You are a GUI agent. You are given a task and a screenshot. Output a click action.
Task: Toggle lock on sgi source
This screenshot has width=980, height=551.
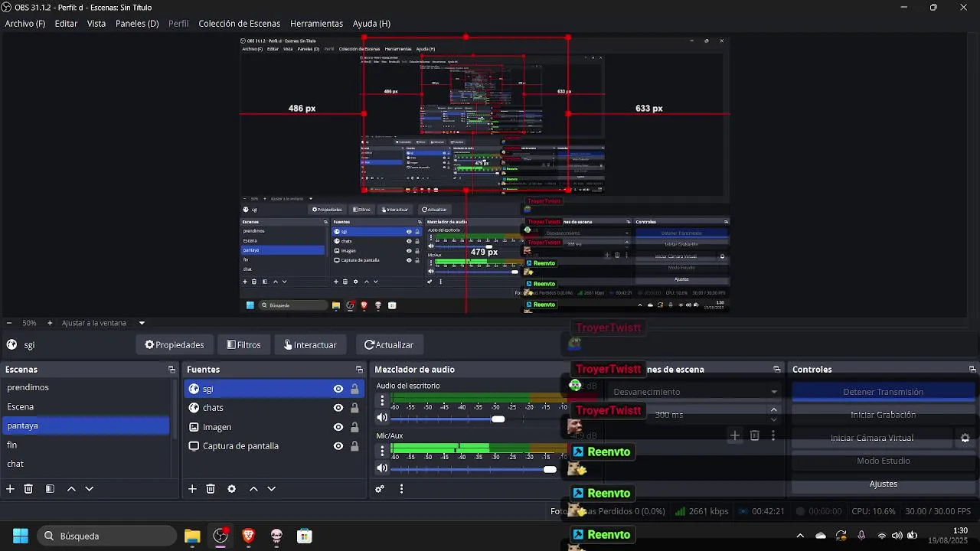pos(354,390)
